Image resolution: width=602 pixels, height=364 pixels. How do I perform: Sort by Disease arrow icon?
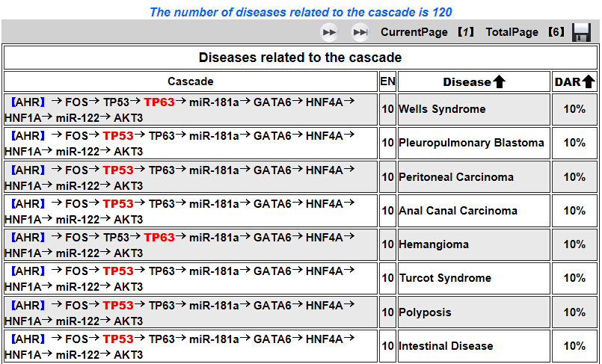click(499, 81)
